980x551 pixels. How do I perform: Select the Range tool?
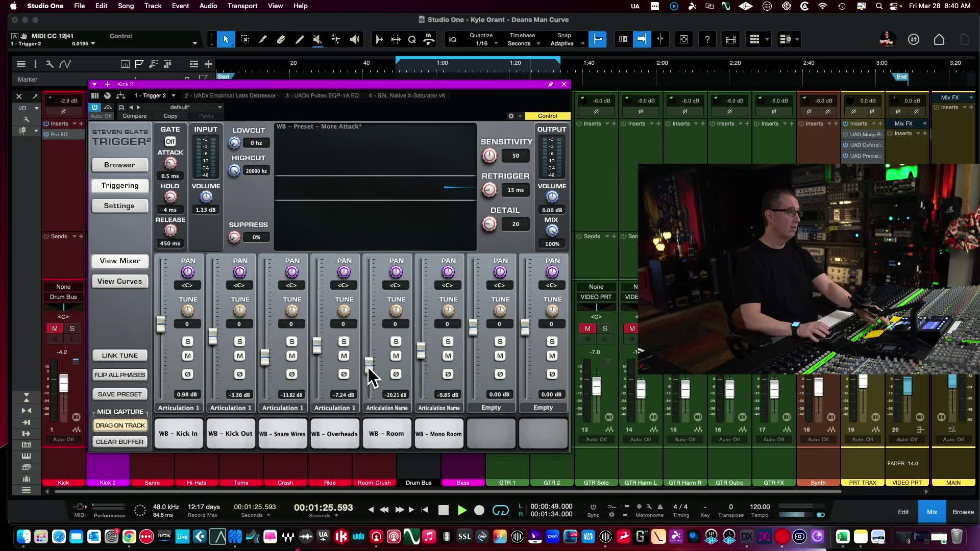[x=245, y=39]
